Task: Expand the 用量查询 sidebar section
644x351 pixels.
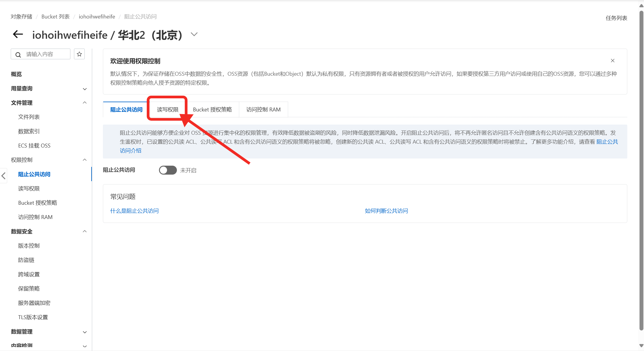Action: (x=85, y=89)
